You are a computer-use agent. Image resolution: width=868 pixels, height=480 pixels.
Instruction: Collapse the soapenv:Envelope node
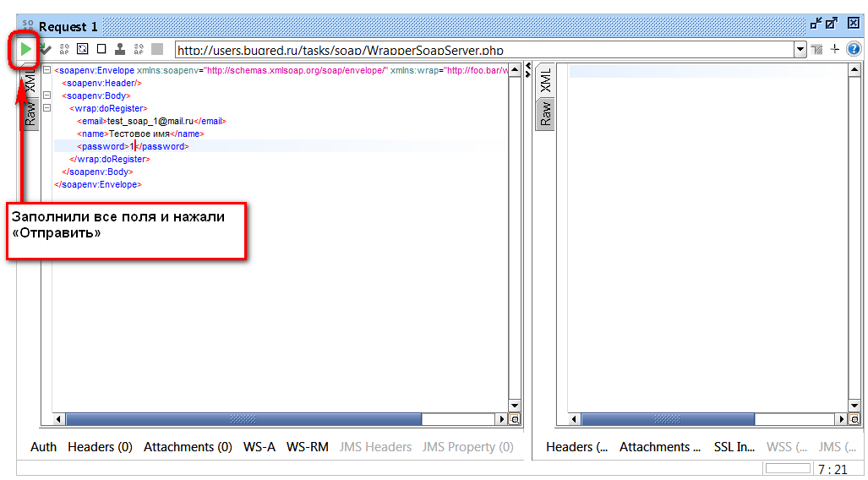tap(47, 70)
